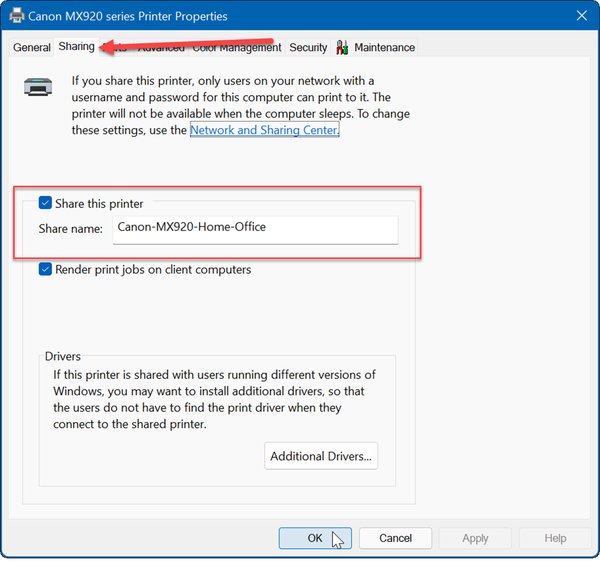600x563 pixels.
Task: Toggle Render print jobs on client computers
Action: 45,269
